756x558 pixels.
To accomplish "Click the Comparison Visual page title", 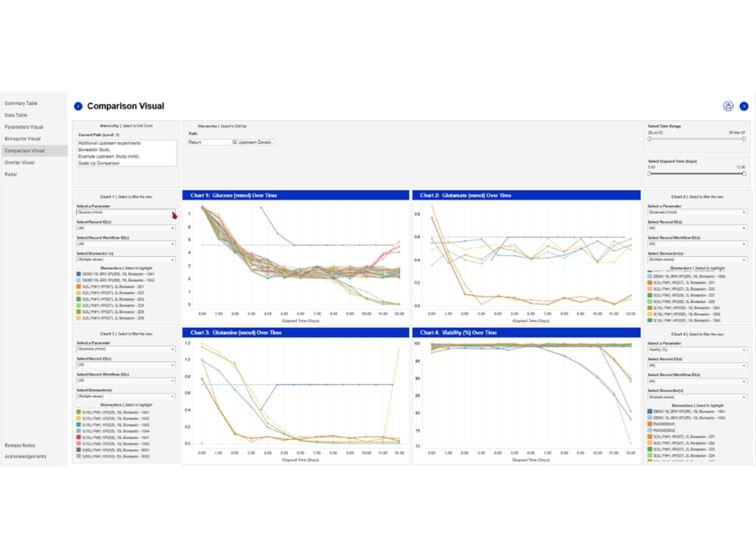I will pos(126,106).
